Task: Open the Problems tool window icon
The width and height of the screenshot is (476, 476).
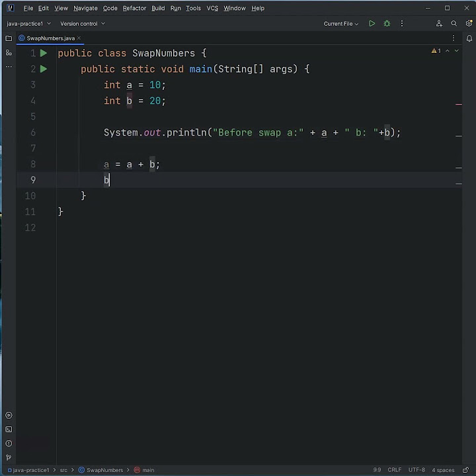Action: [9, 444]
